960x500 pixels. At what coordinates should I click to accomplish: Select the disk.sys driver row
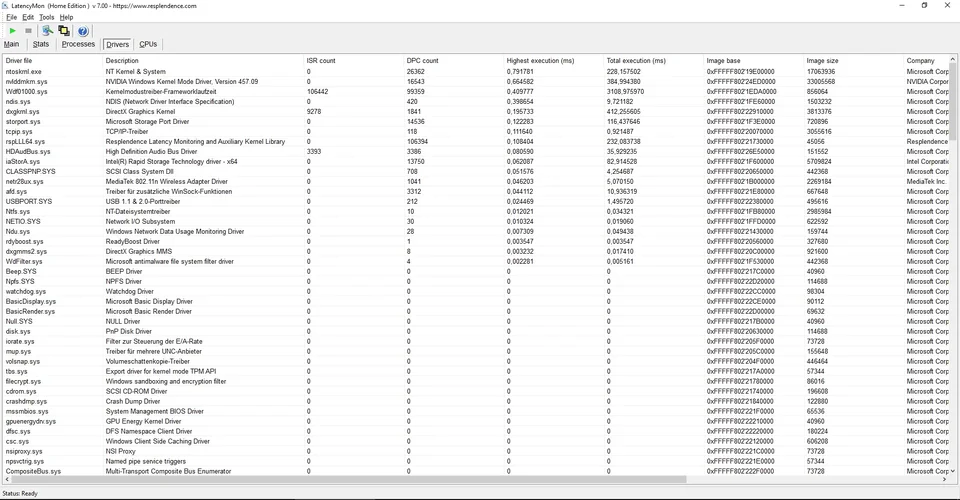476,332
